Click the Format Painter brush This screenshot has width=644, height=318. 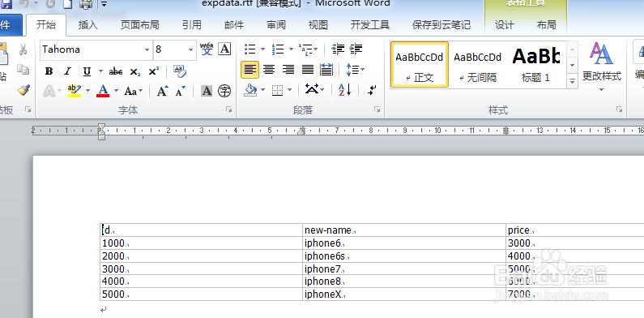click(23, 90)
